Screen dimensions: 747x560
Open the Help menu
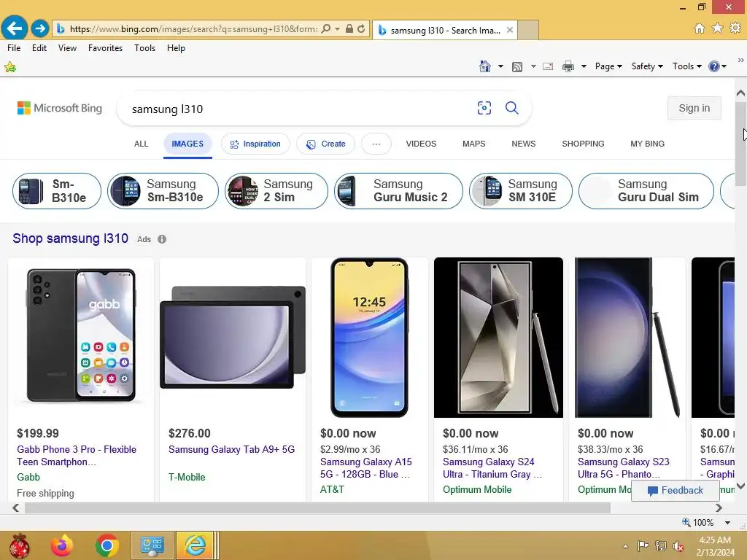(176, 48)
